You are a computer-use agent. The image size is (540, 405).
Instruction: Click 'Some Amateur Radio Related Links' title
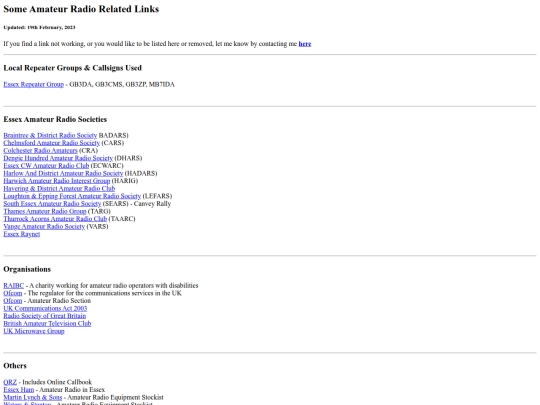point(81,9)
